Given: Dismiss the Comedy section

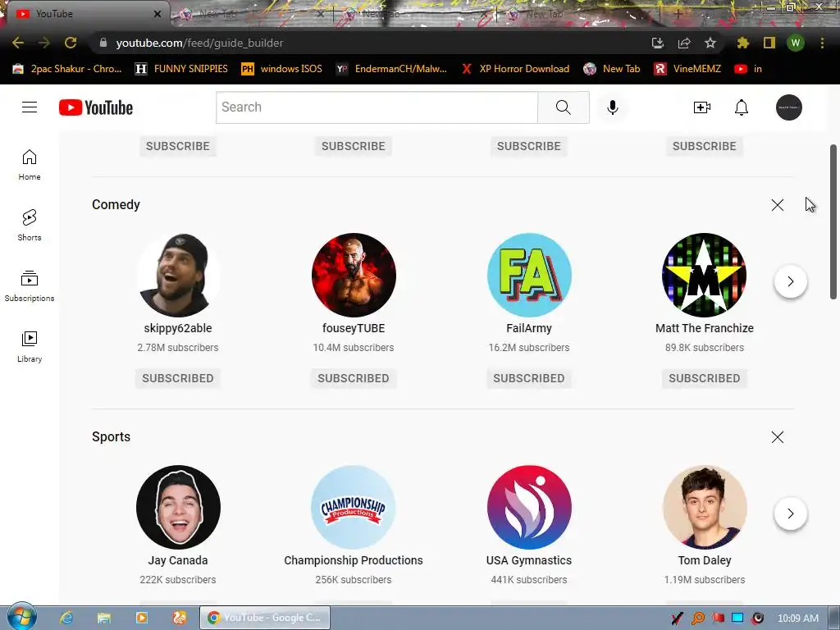Looking at the screenshot, I should point(778,205).
